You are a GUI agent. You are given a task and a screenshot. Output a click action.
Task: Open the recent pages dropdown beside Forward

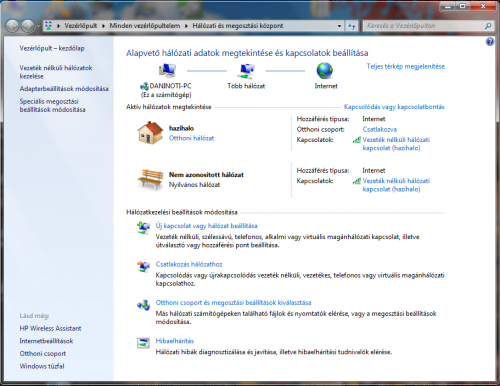tap(38, 26)
